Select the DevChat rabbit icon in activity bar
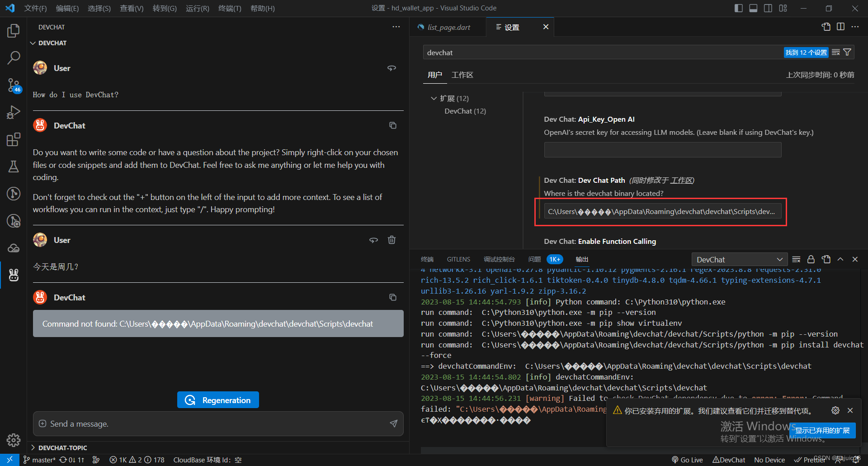868x466 pixels. coord(14,275)
